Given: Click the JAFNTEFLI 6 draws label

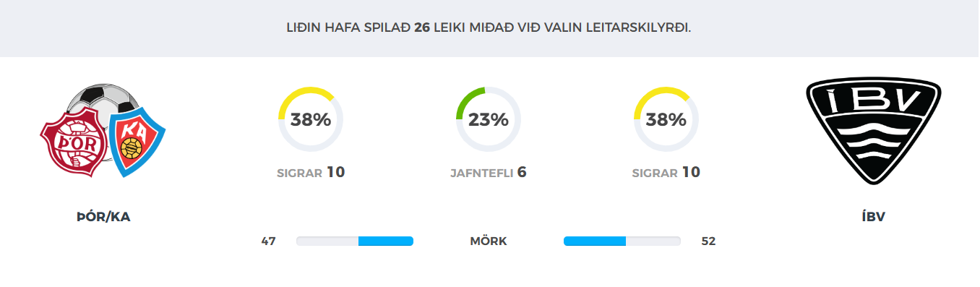Looking at the screenshot, I should point(489,173).
